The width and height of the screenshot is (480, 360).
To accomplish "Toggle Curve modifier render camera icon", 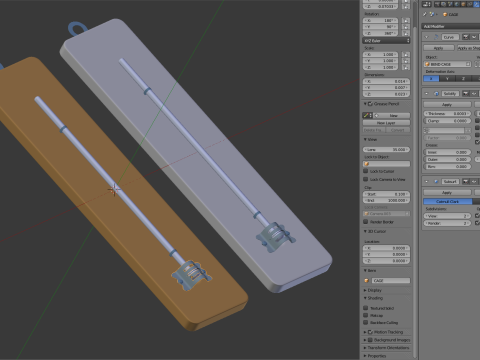I will tap(466, 37).
